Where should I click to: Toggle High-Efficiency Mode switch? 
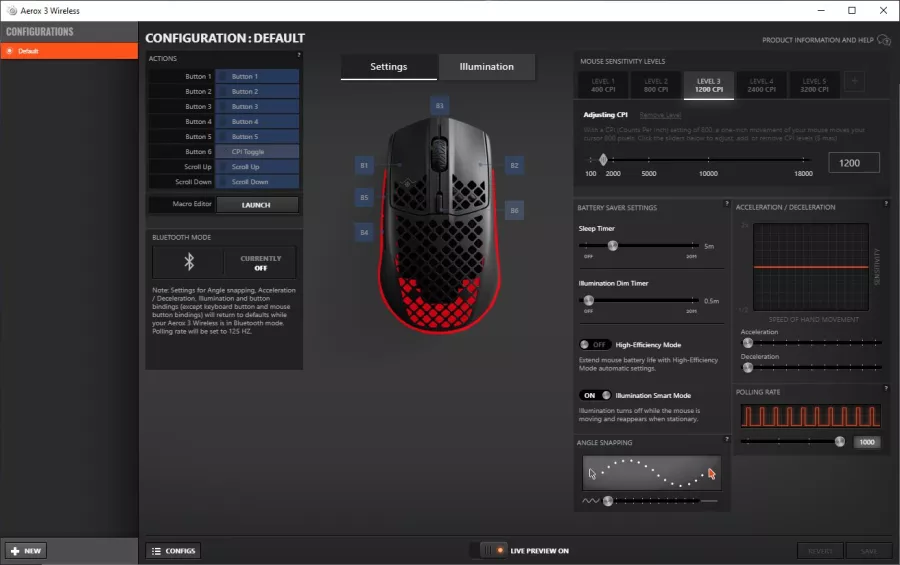pyautogui.click(x=595, y=345)
